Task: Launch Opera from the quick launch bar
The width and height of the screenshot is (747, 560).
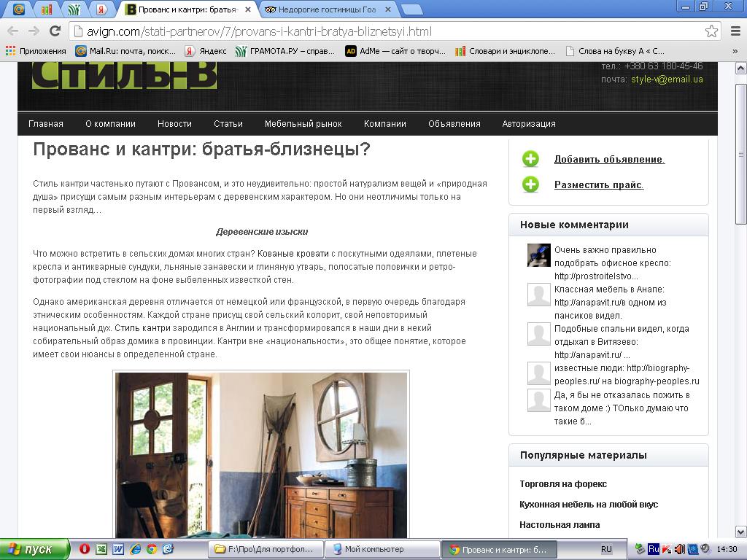Action: coord(85,549)
